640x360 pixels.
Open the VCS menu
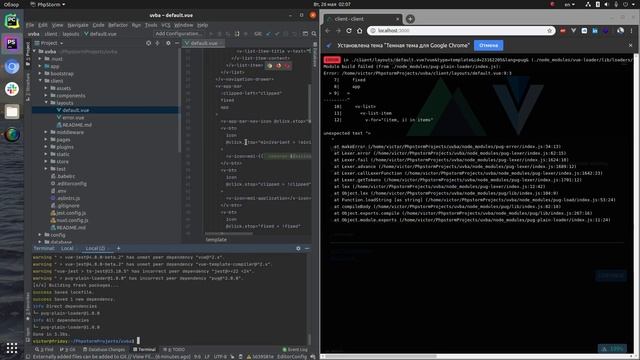(x=165, y=25)
